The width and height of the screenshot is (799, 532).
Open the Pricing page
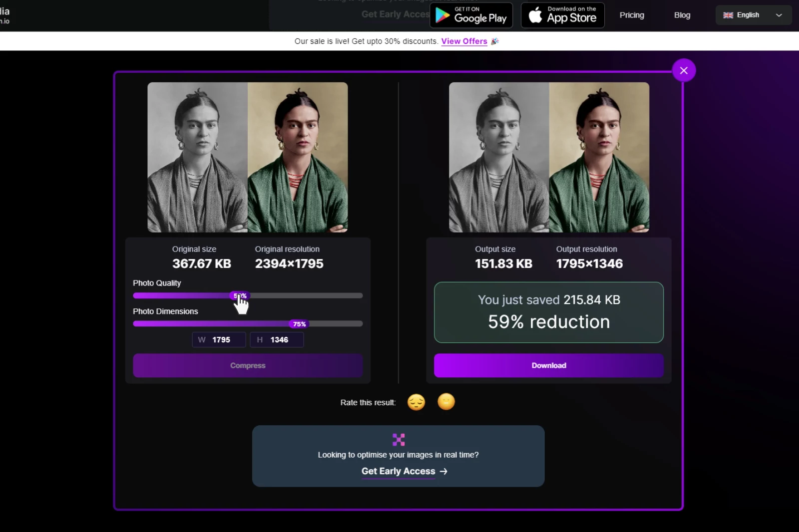coord(631,15)
